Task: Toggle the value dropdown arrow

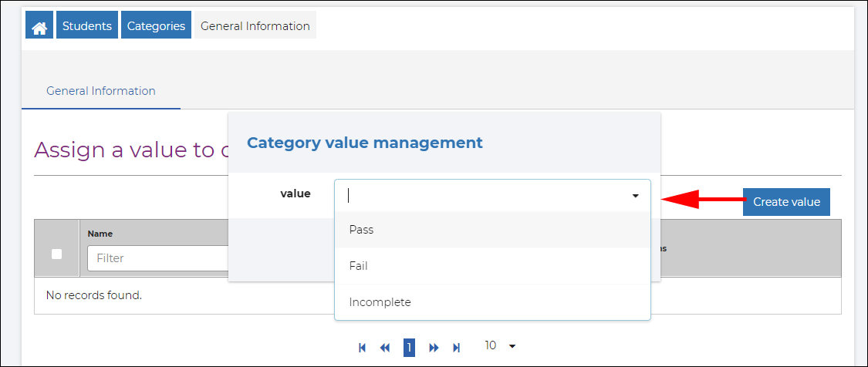Action: (x=635, y=196)
